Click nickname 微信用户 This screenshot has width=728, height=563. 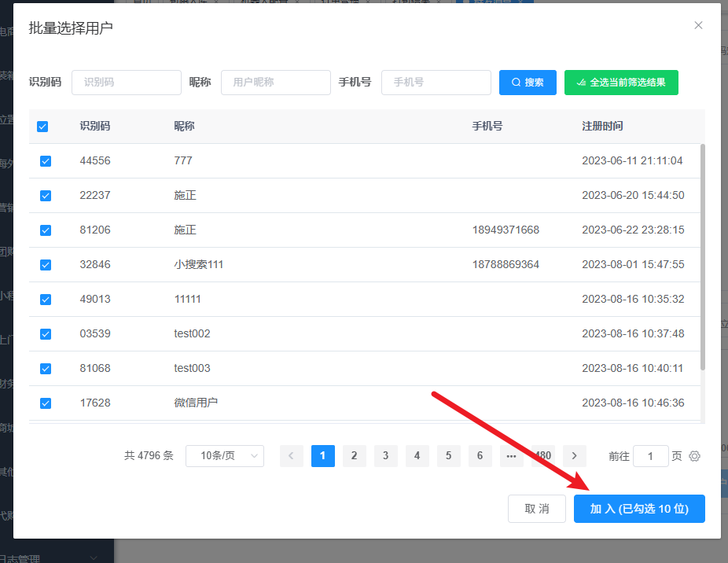tap(196, 403)
